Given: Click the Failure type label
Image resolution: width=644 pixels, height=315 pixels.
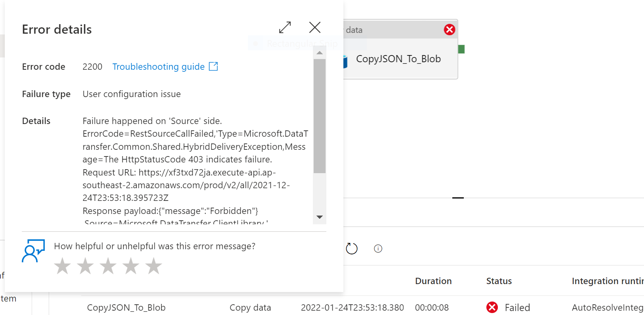Looking at the screenshot, I should 46,94.
